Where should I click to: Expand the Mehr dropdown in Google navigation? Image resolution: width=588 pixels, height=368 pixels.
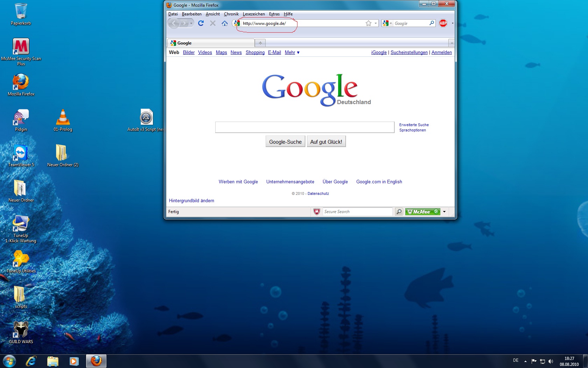pos(292,53)
